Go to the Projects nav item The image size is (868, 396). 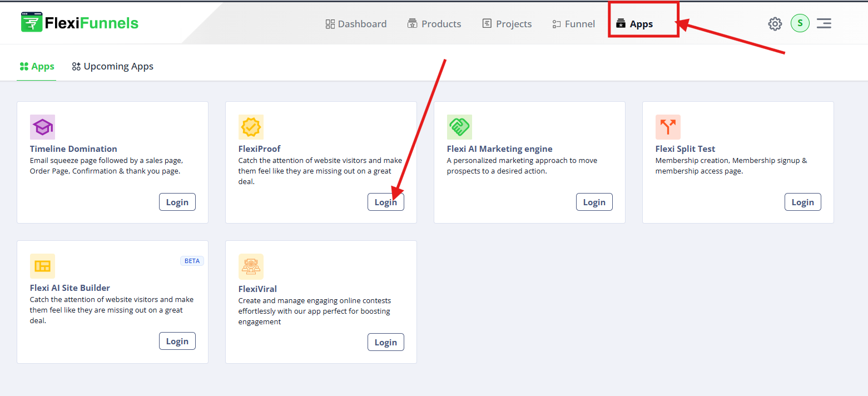507,24
